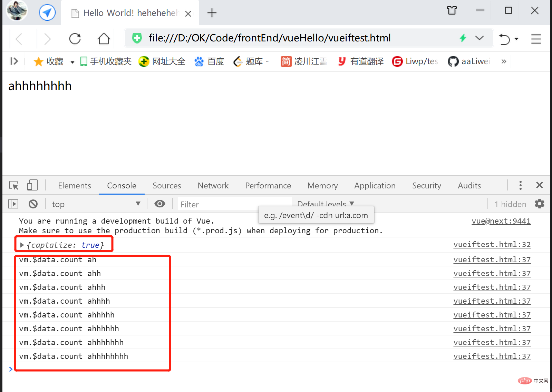This screenshot has height=392, width=552.
Task: Switch to the Elements tab
Action: 75,186
